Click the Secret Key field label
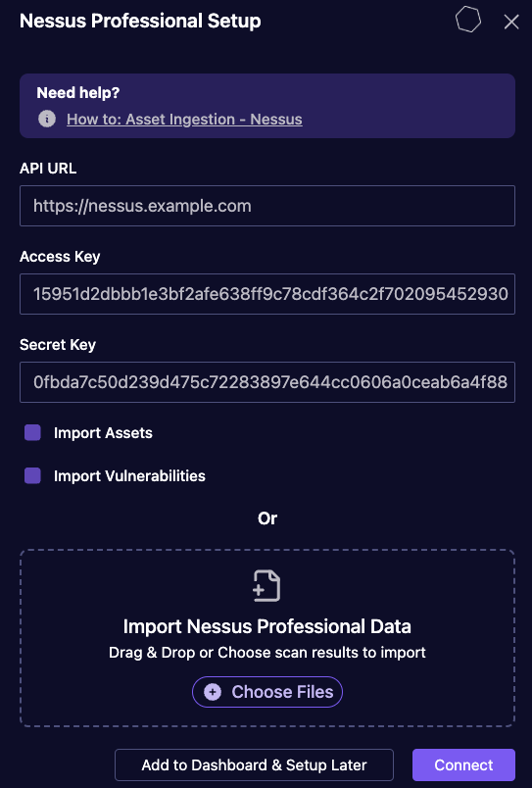This screenshot has width=532, height=788. (57, 345)
